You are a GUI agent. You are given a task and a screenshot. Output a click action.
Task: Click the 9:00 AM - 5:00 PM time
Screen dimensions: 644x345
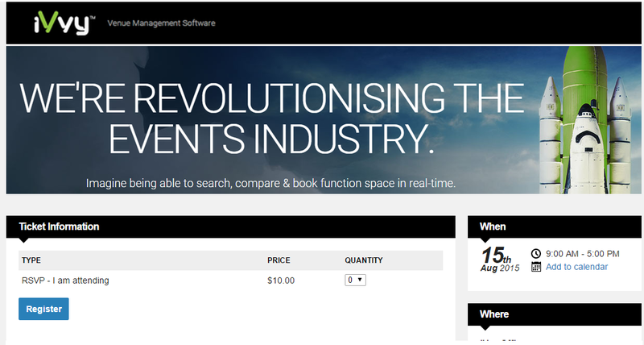coord(582,254)
